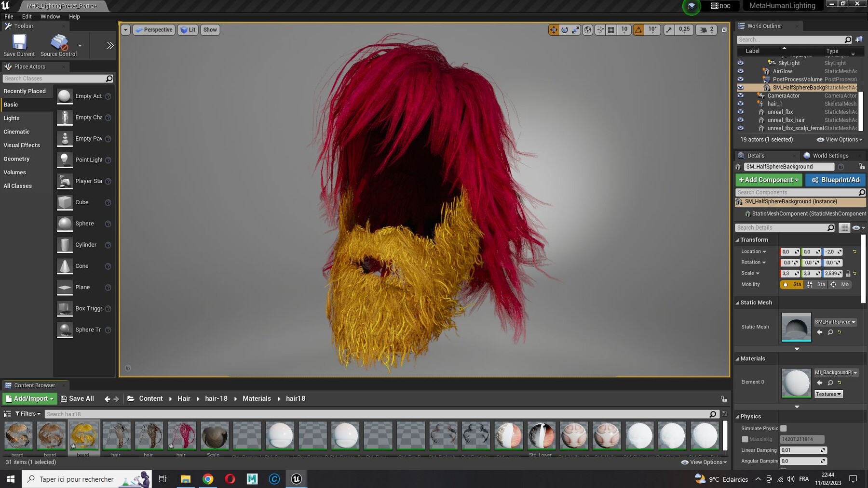Image resolution: width=868 pixels, height=488 pixels.
Task: Enable Simulate Physics checkbox
Action: (x=784, y=428)
